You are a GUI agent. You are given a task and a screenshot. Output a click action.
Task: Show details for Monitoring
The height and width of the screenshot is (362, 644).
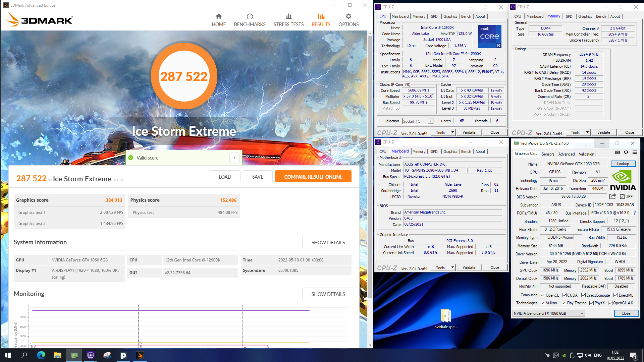(x=328, y=294)
